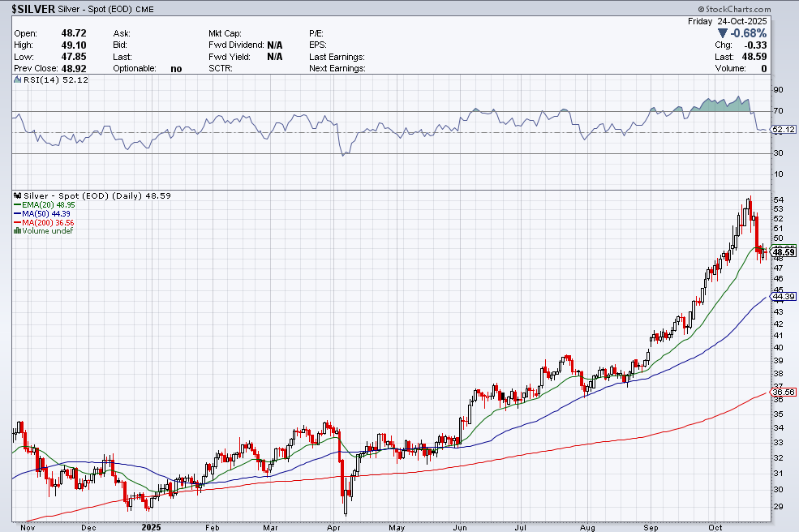The image size is (799, 532).
Task: Select the Prev Close value 48.92
Action: click(x=74, y=68)
